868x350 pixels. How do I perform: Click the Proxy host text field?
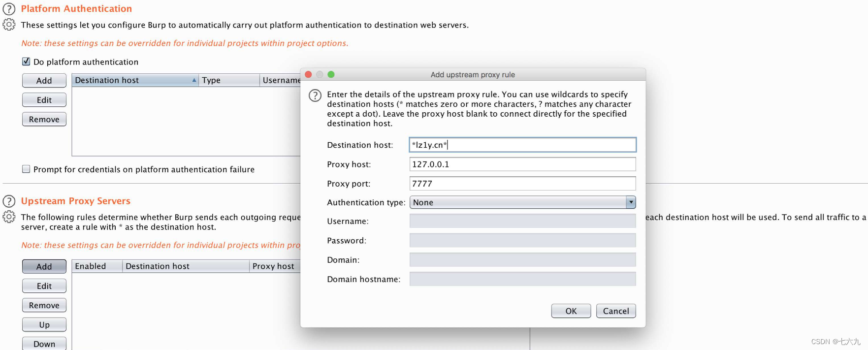click(522, 164)
